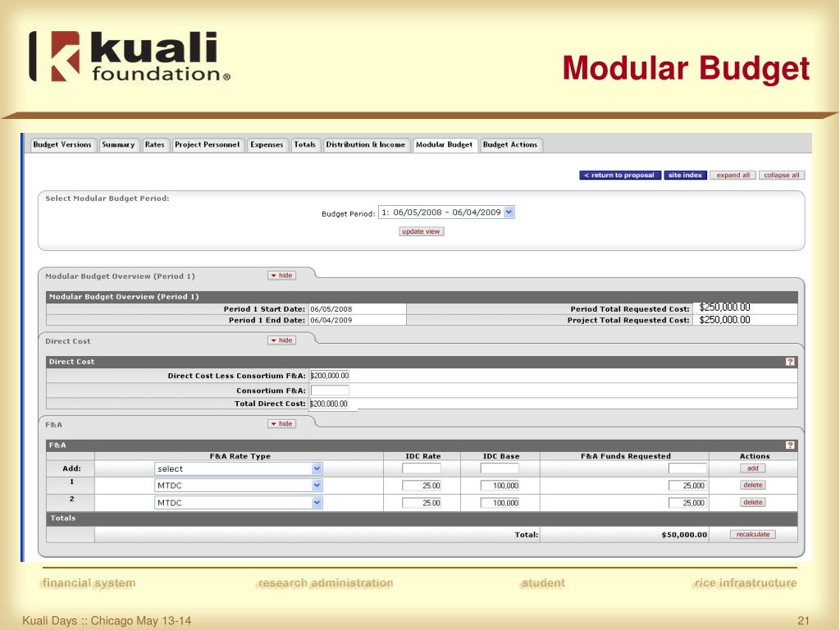Open row 2 MTDC rate type dropdown
Image resolution: width=840 pixels, height=630 pixels.
point(239,503)
